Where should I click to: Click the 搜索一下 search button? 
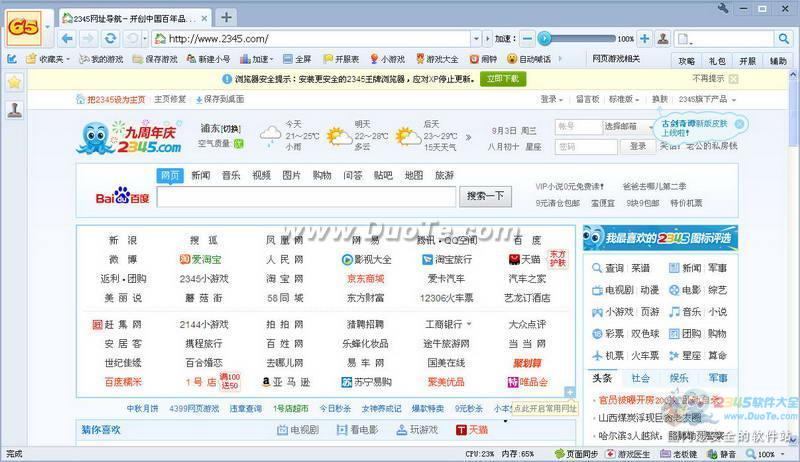[485, 196]
